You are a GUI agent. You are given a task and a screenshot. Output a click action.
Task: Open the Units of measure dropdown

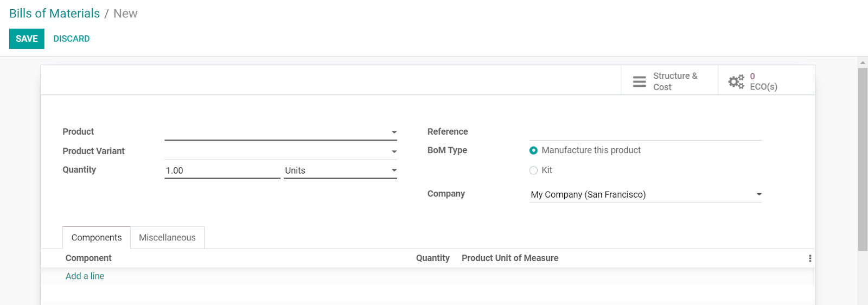pos(341,170)
